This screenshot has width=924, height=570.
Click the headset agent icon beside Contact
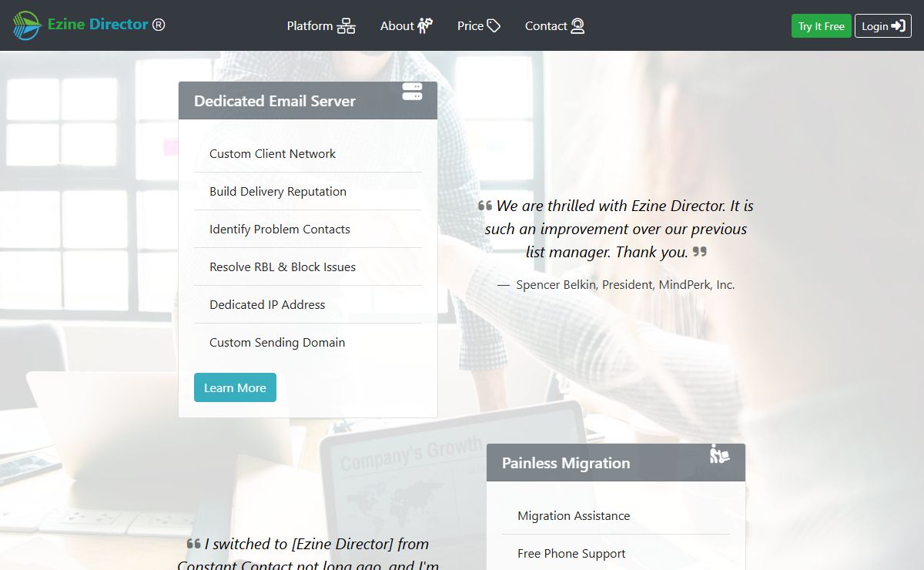coord(577,26)
